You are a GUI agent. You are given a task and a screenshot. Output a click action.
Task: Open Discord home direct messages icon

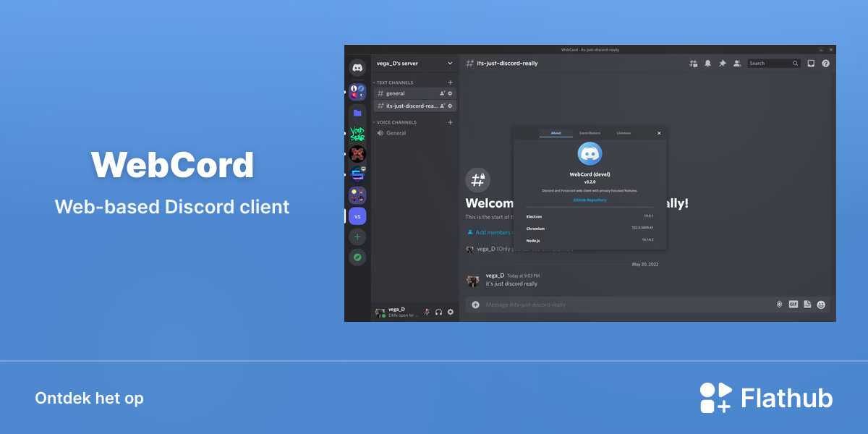(x=357, y=68)
